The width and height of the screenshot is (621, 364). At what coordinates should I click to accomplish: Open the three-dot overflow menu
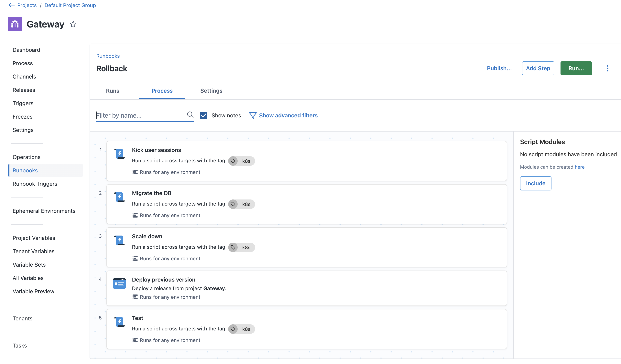[608, 68]
